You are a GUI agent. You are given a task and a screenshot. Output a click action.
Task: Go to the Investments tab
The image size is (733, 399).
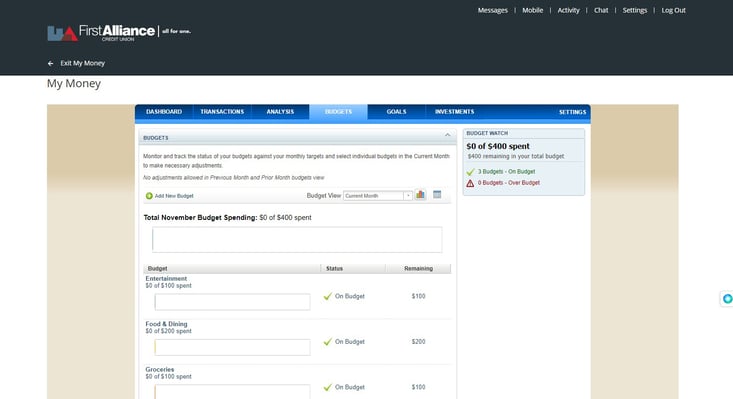tap(454, 112)
